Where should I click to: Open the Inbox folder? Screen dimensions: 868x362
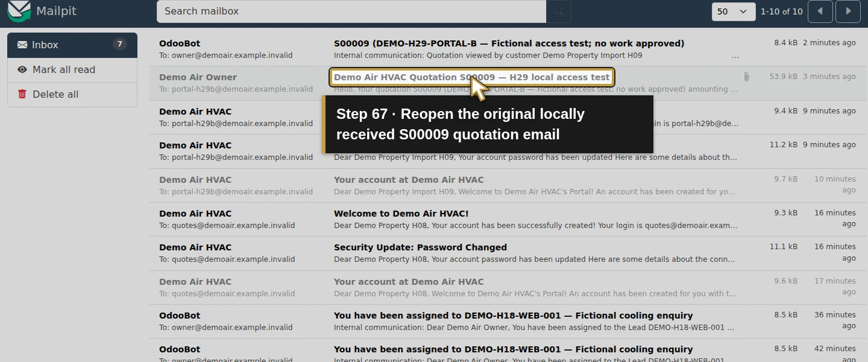pyautogui.click(x=72, y=45)
